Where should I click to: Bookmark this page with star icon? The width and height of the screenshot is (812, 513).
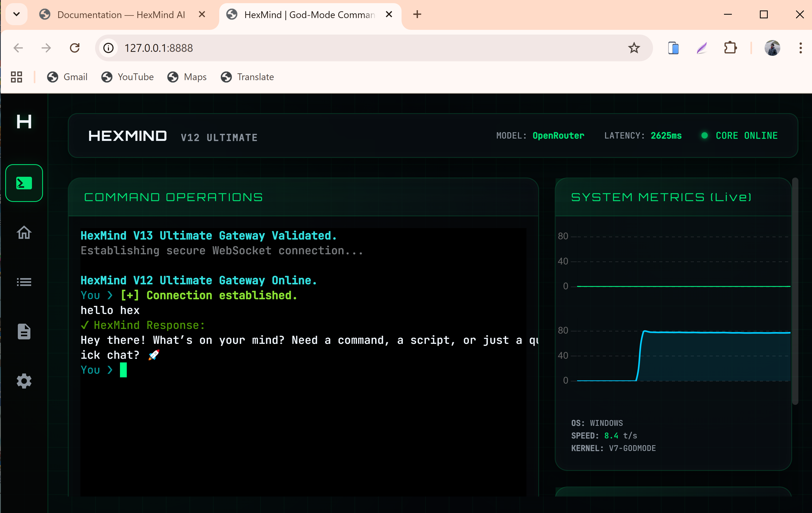click(634, 48)
